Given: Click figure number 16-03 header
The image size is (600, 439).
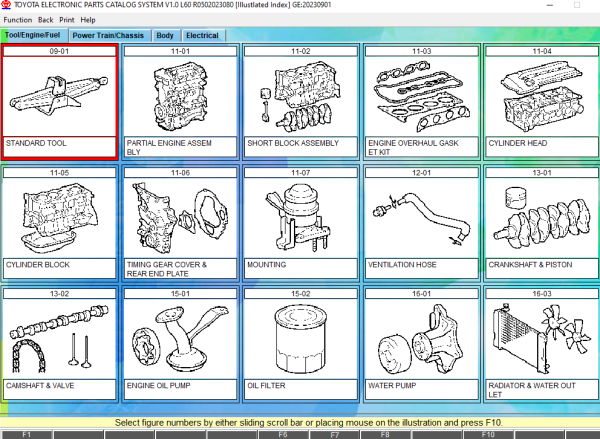Looking at the screenshot, I should click(542, 294).
